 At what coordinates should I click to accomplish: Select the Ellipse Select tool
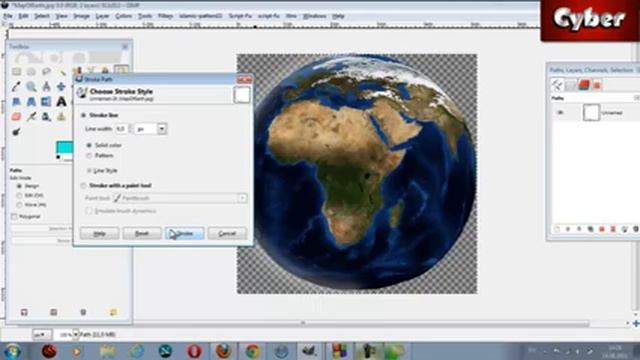[31, 72]
